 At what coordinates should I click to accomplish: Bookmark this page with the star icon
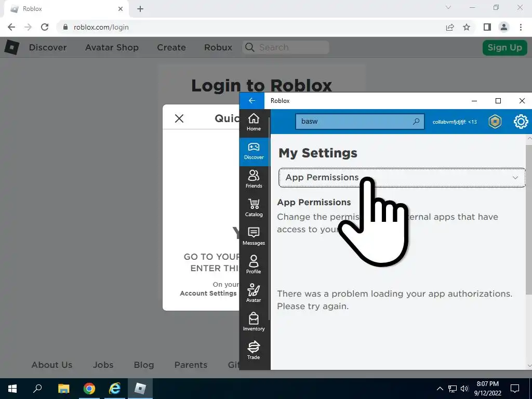coord(467,27)
